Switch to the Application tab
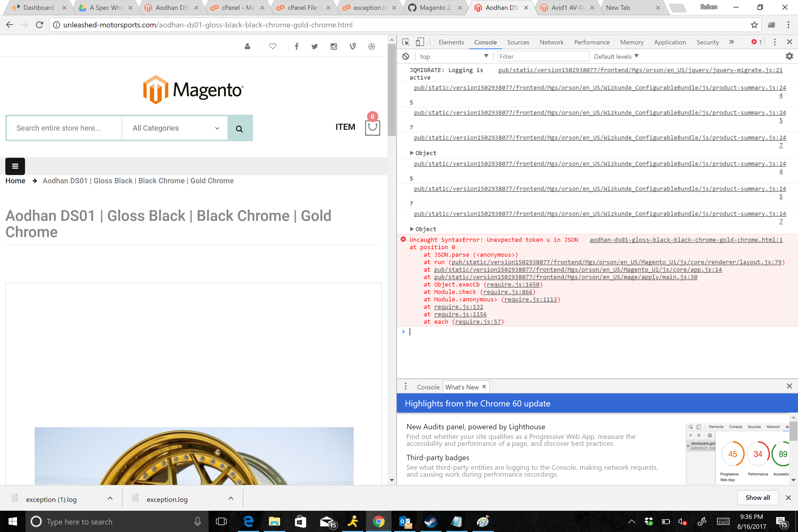The height and width of the screenshot is (532, 798). pos(670,42)
